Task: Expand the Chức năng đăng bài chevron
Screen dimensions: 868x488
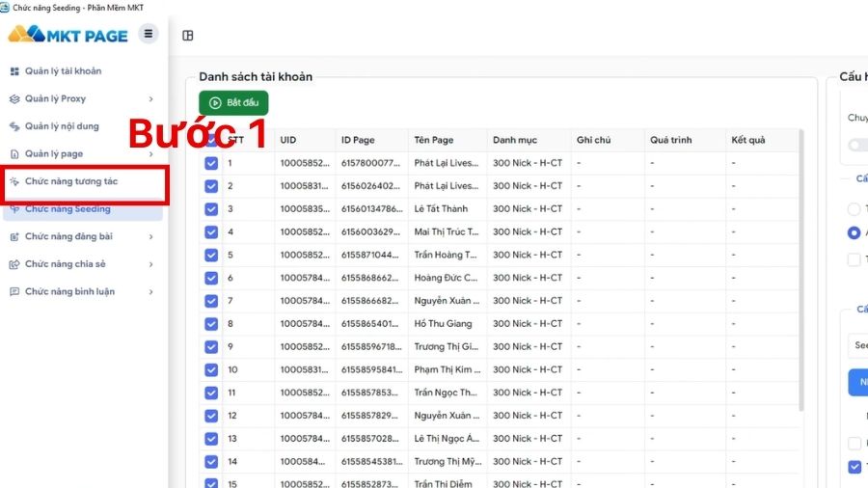Action: click(150, 237)
